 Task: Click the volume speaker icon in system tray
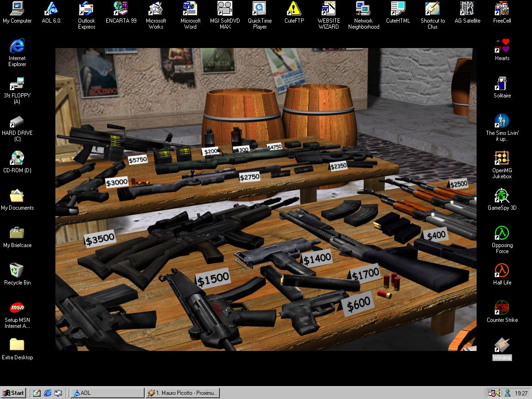[499, 393]
